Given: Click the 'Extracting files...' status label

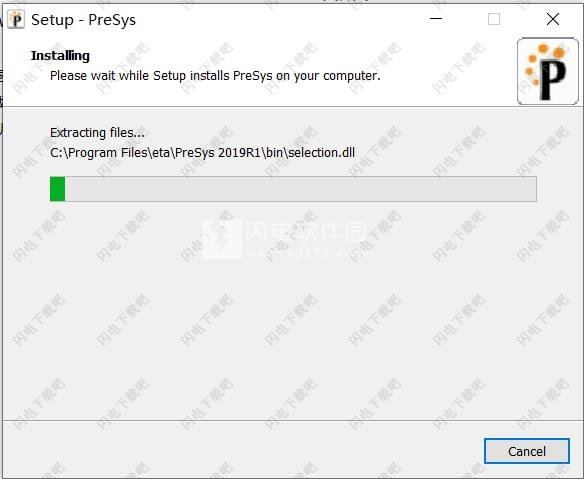Looking at the screenshot, I should (x=97, y=133).
